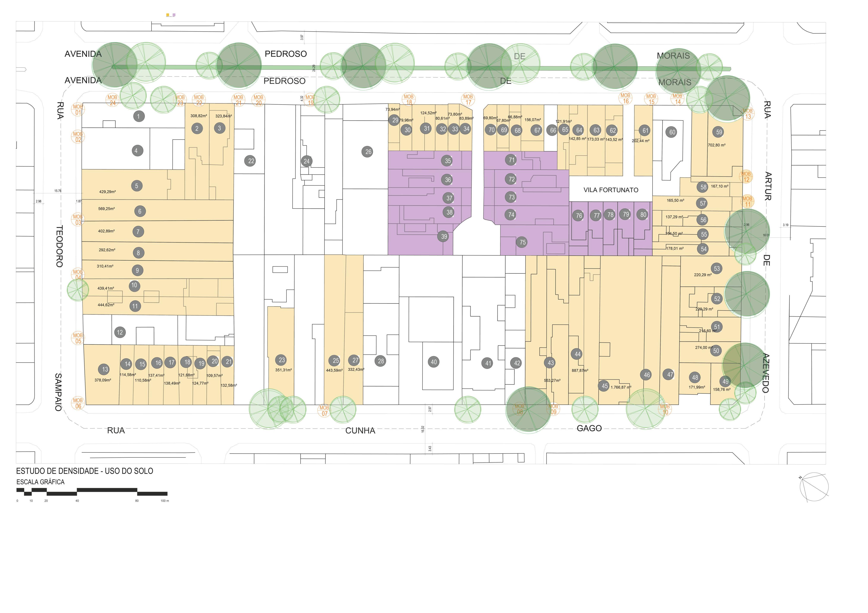Click the '702,80 m²' area label
Image resolution: width=868 pixels, height=613 pixels.
[716, 145]
